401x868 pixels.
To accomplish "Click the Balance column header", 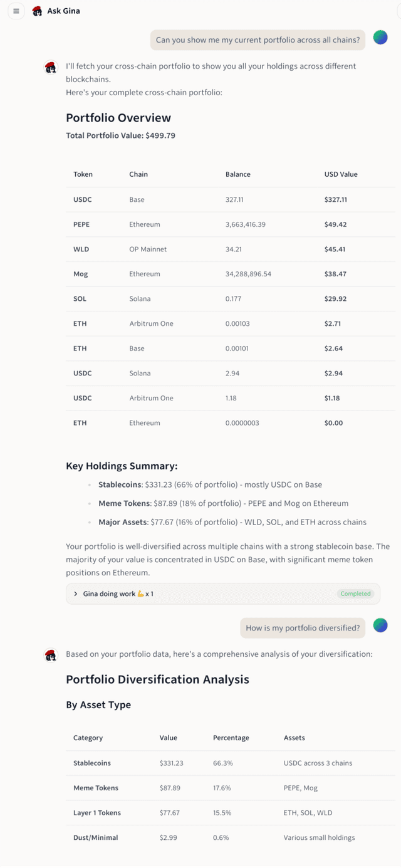I will pos(238,174).
